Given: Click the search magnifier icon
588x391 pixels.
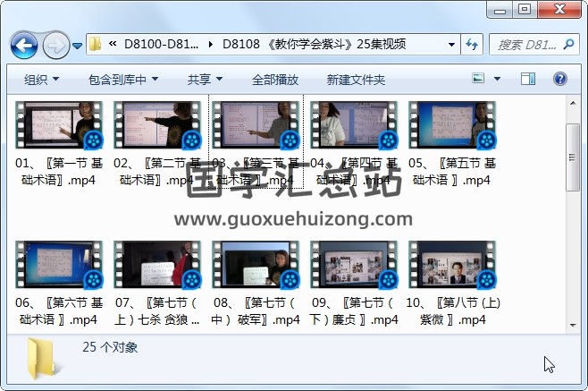Looking at the screenshot, I should [x=569, y=45].
